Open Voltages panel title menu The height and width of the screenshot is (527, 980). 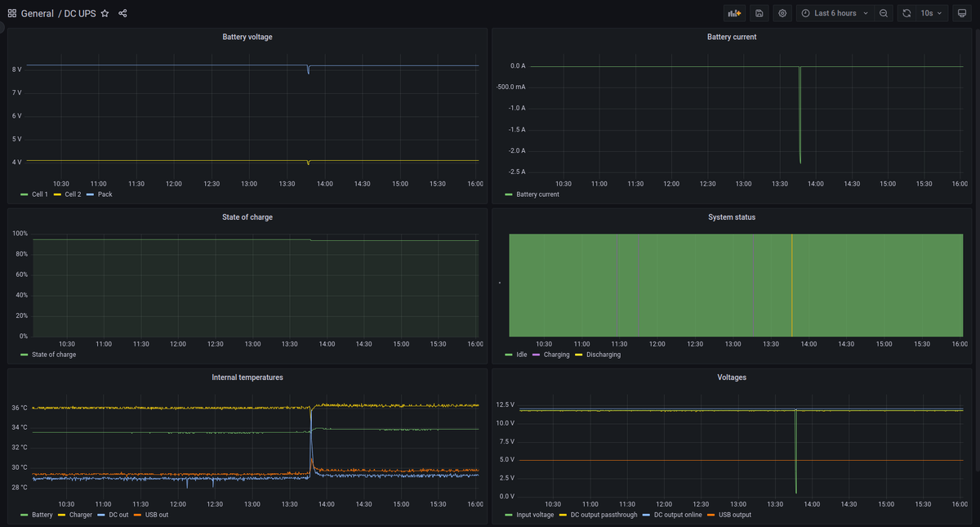pos(732,377)
